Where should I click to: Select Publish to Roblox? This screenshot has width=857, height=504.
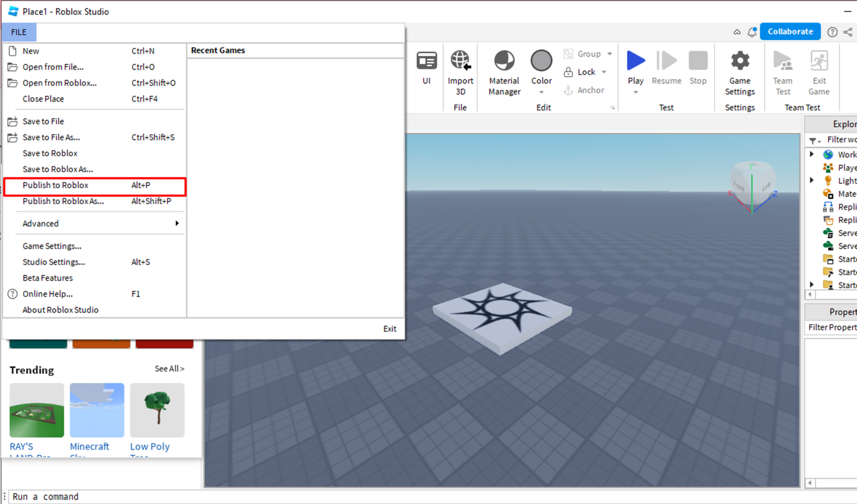coord(94,185)
